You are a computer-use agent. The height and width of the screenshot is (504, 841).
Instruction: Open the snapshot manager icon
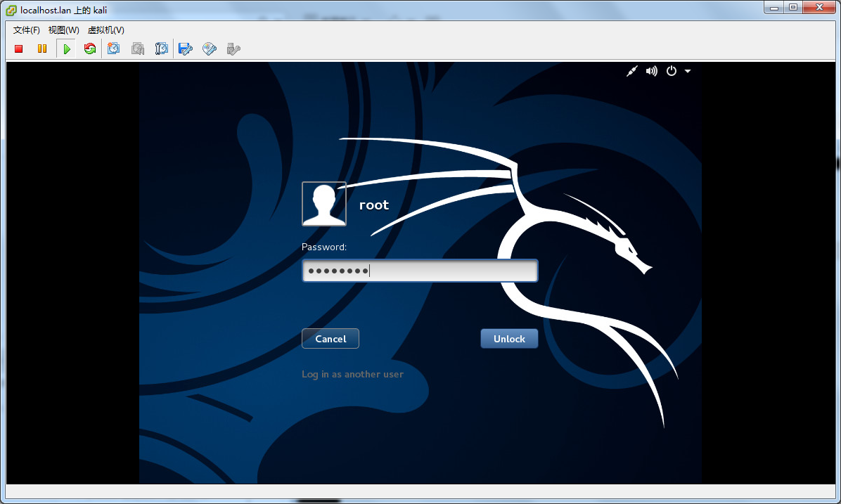tap(162, 49)
